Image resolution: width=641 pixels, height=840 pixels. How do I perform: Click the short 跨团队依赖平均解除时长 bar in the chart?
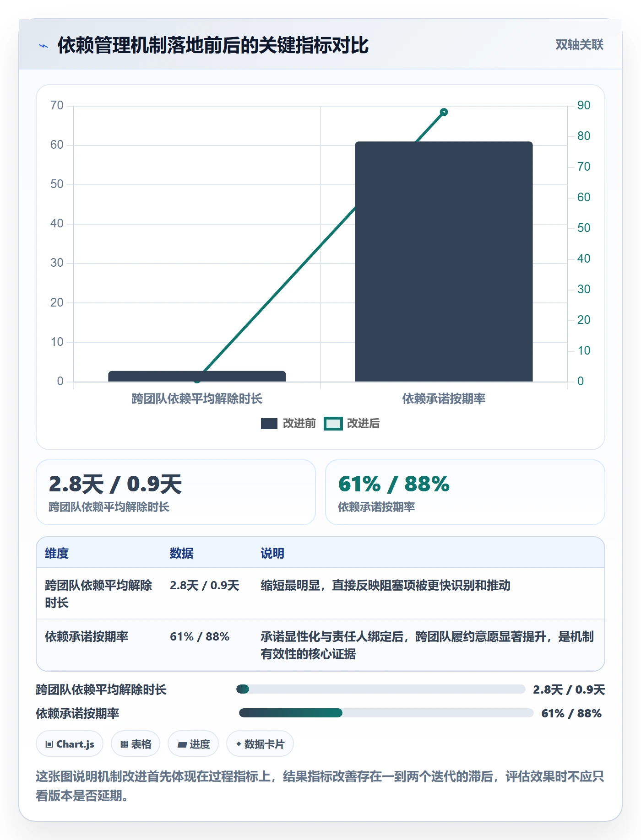pos(197,376)
